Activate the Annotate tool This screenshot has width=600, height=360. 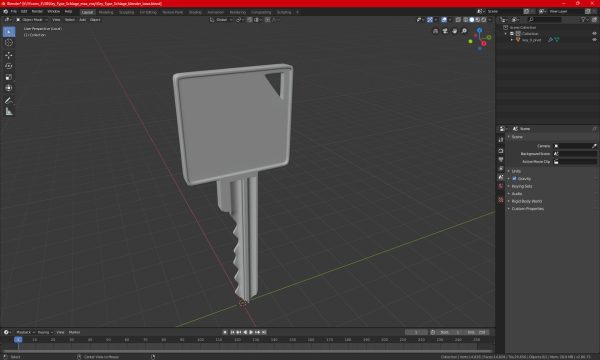pyautogui.click(x=9, y=101)
